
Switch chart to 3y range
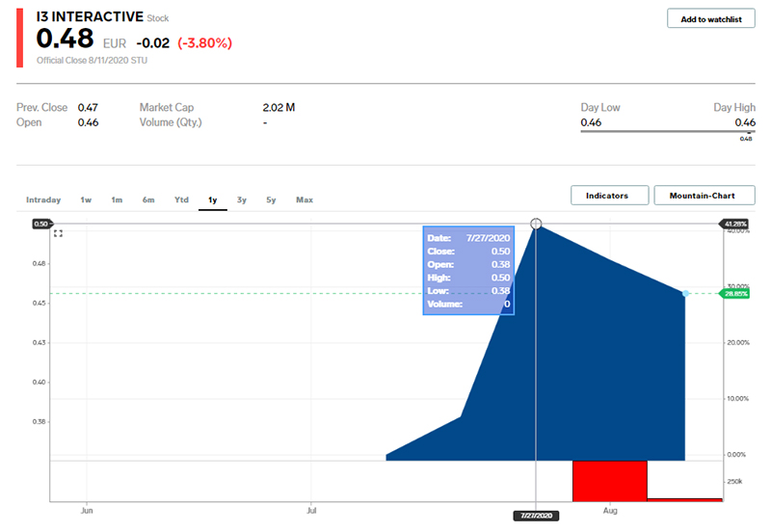[242, 199]
